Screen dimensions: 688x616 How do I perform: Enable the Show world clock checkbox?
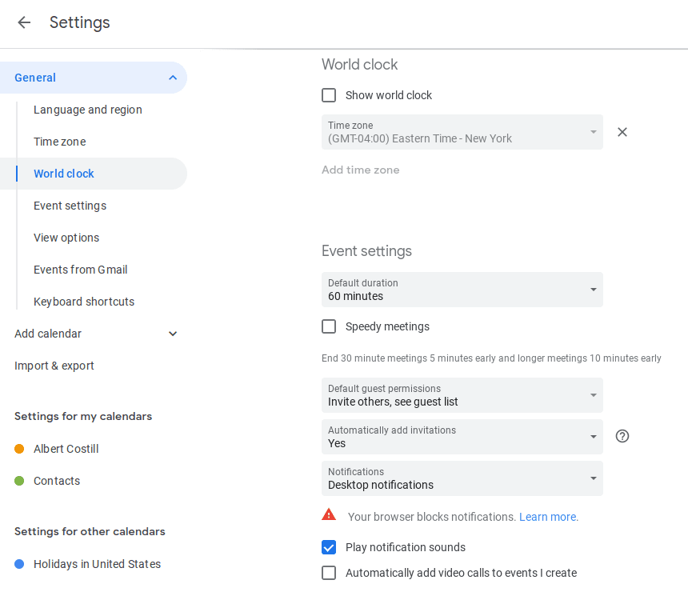pos(329,95)
